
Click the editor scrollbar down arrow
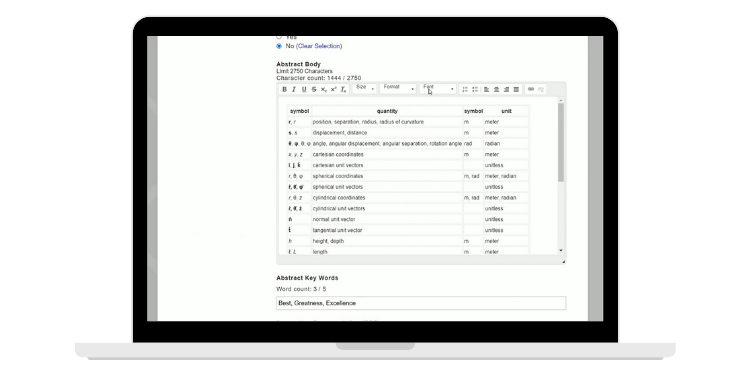(x=561, y=251)
